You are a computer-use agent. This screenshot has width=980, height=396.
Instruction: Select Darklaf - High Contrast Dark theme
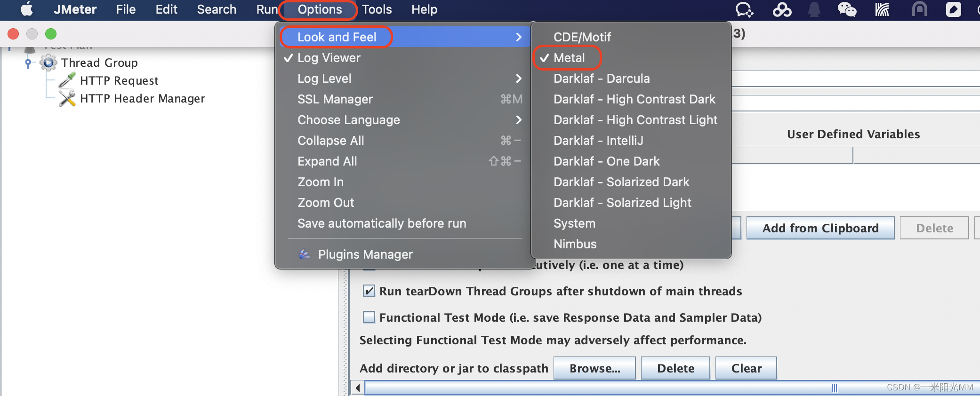631,99
